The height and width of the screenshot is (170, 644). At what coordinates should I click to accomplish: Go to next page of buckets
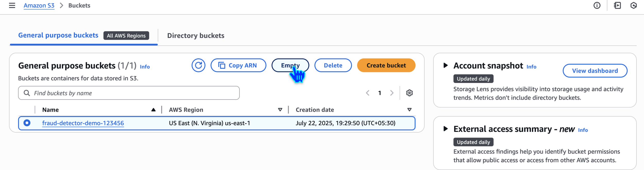pyautogui.click(x=392, y=93)
